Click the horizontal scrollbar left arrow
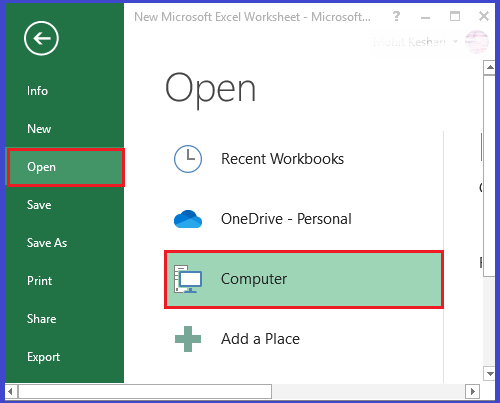500x403 pixels. [11, 391]
